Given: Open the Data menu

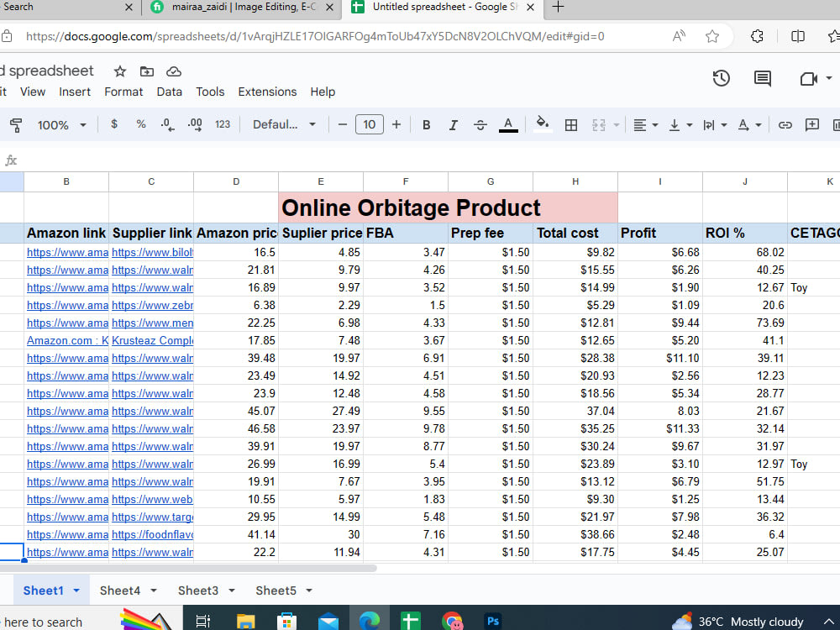Looking at the screenshot, I should (x=170, y=92).
